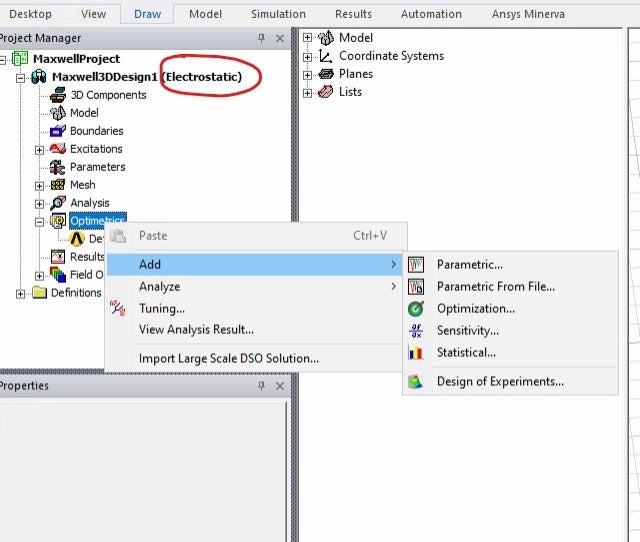The height and width of the screenshot is (542, 640).
Task: Choose Design of Experiments... entry
Action: [510, 382]
